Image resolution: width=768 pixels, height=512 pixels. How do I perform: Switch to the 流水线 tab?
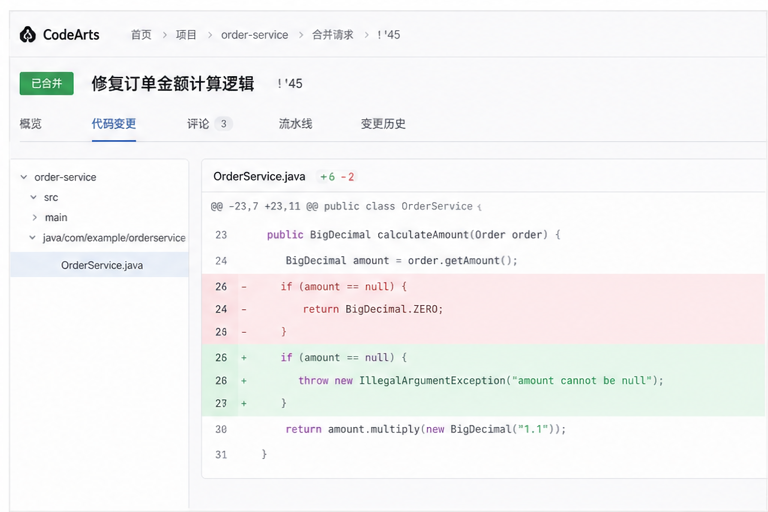pyautogui.click(x=295, y=123)
